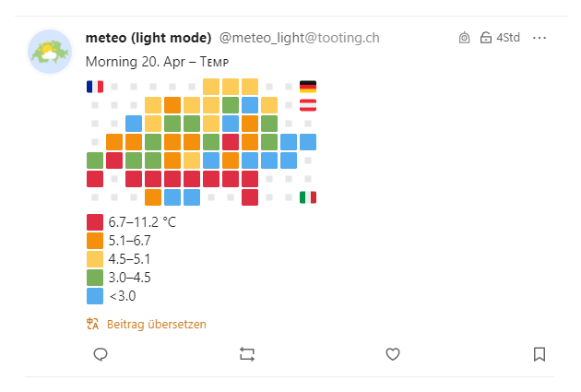Open the 4Std post timestamp

508,38
